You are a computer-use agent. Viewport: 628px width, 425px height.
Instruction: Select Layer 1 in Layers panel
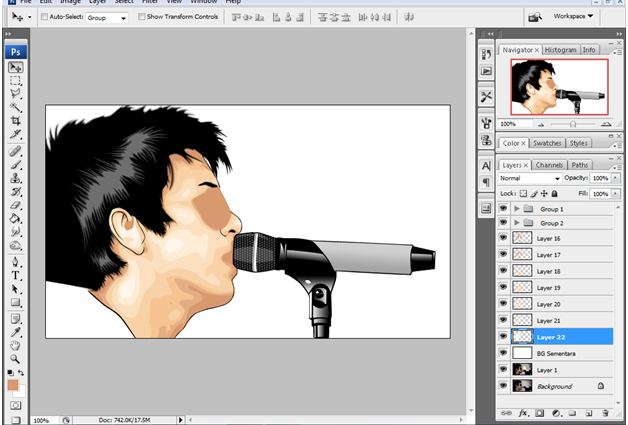(x=562, y=369)
